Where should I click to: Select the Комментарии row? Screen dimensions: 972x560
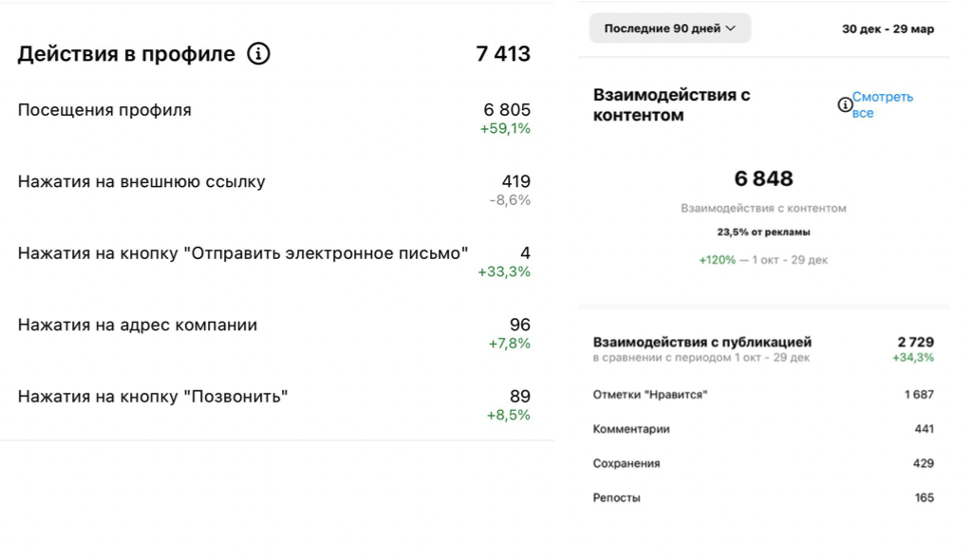[x=763, y=428]
